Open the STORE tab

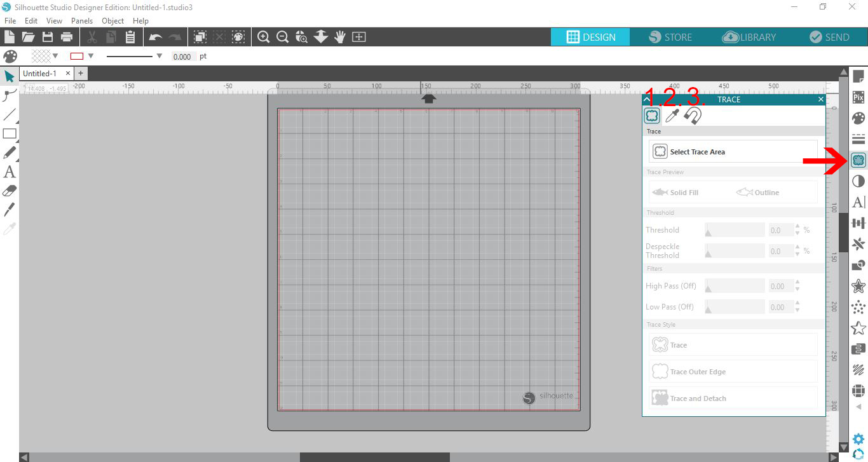(670, 37)
